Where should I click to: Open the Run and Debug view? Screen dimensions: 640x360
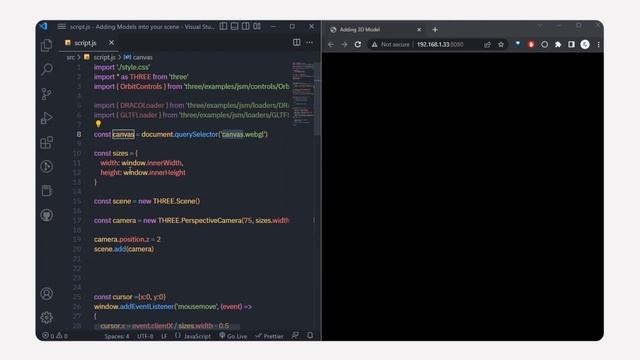pyautogui.click(x=47, y=118)
